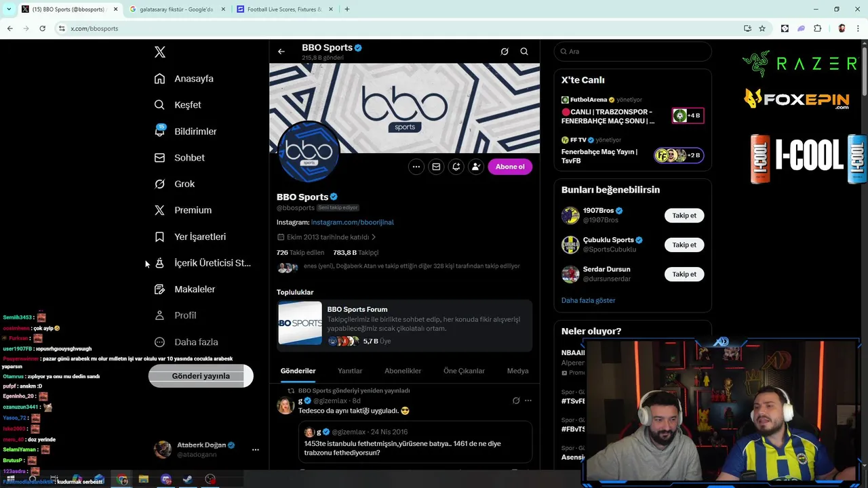Open Premium in the sidebar
868x488 pixels.
(182, 211)
